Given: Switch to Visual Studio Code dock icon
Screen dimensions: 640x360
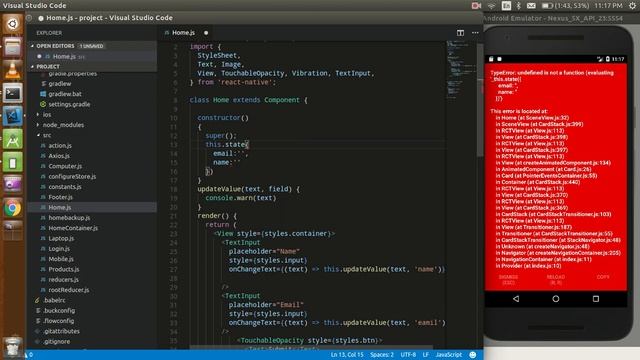Looking at the screenshot, I should [12, 116].
